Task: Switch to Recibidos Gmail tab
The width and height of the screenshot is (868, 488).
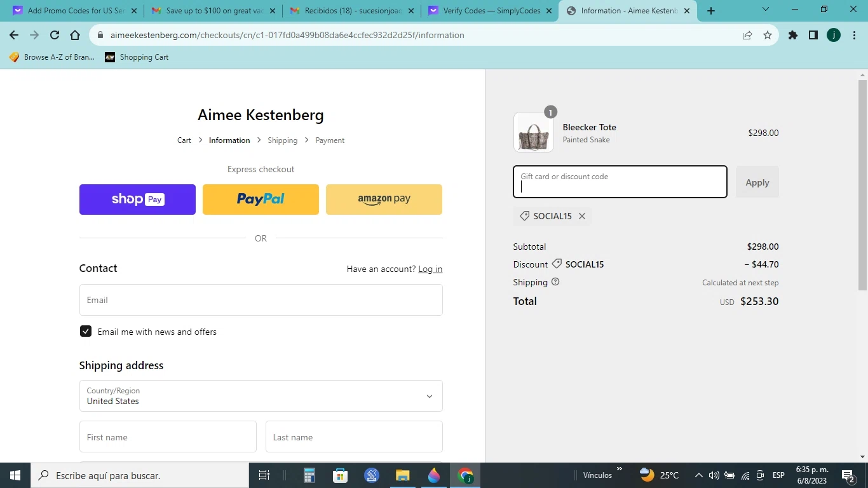Action: pos(351,11)
